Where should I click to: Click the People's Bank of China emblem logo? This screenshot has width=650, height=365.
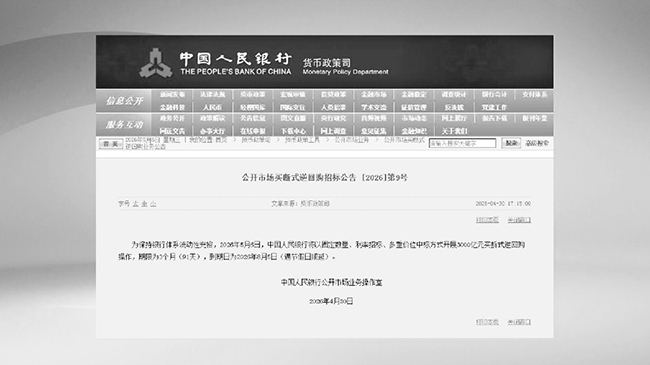tap(155, 63)
